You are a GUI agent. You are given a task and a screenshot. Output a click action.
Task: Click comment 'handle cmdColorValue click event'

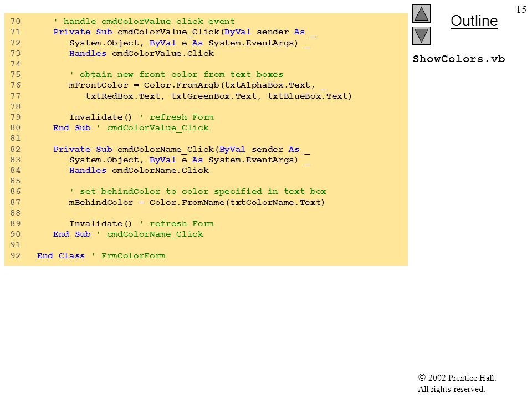(144, 22)
